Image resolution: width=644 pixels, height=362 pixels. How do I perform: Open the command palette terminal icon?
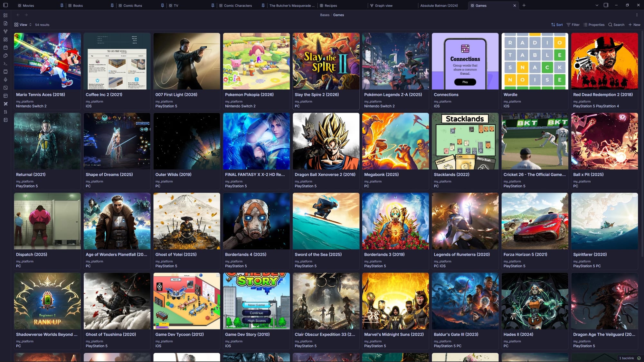(x=5, y=64)
